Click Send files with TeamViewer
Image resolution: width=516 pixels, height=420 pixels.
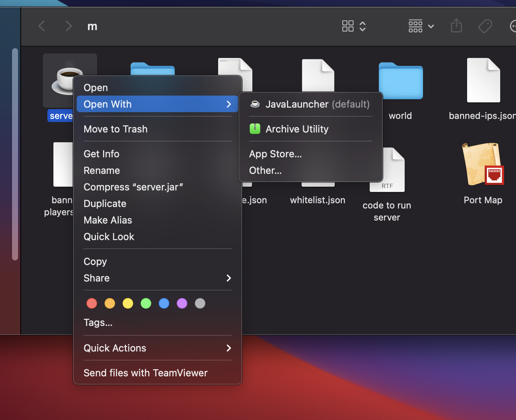146,373
